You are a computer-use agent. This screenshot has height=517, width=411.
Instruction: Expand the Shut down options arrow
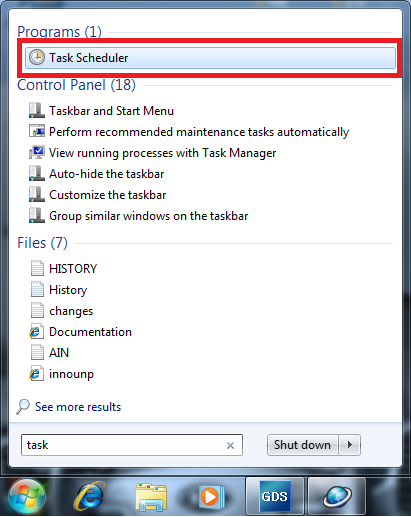click(350, 445)
